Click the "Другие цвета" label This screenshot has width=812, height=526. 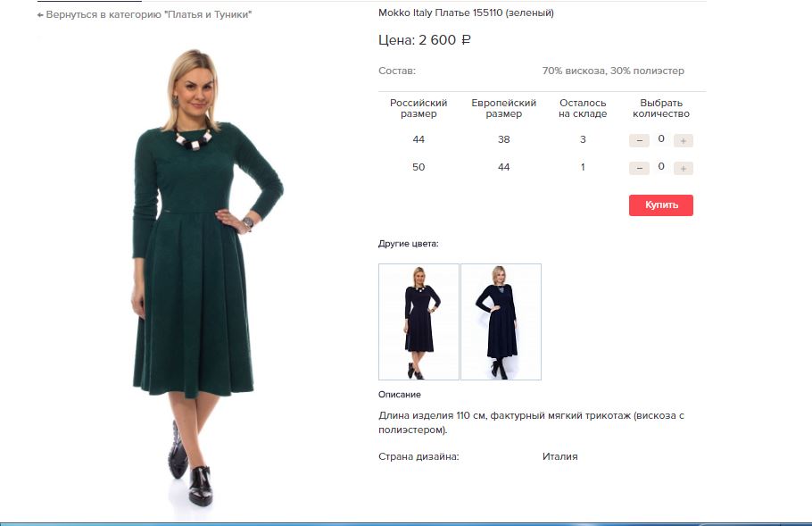pyautogui.click(x=408, y=244)
